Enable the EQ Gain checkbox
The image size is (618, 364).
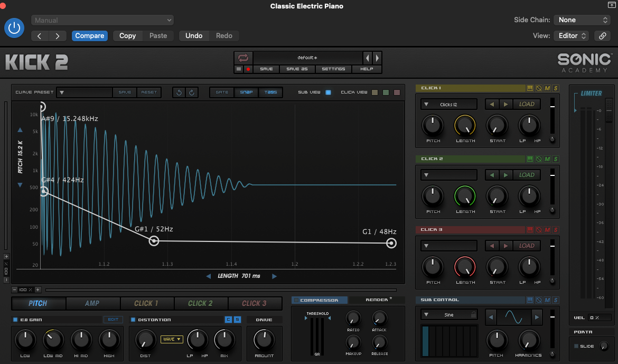click(x=15, y=320)
